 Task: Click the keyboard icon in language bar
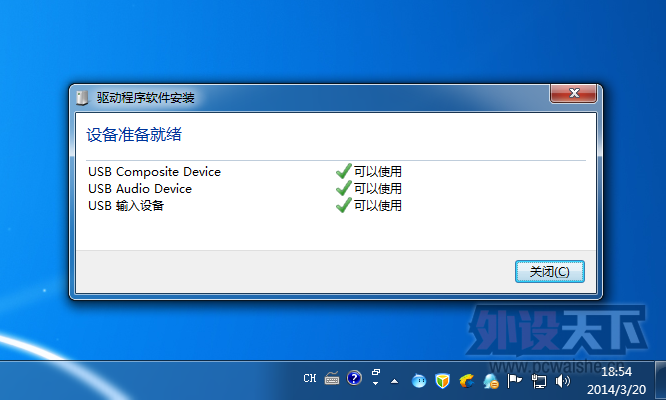[x=332, y=379]
